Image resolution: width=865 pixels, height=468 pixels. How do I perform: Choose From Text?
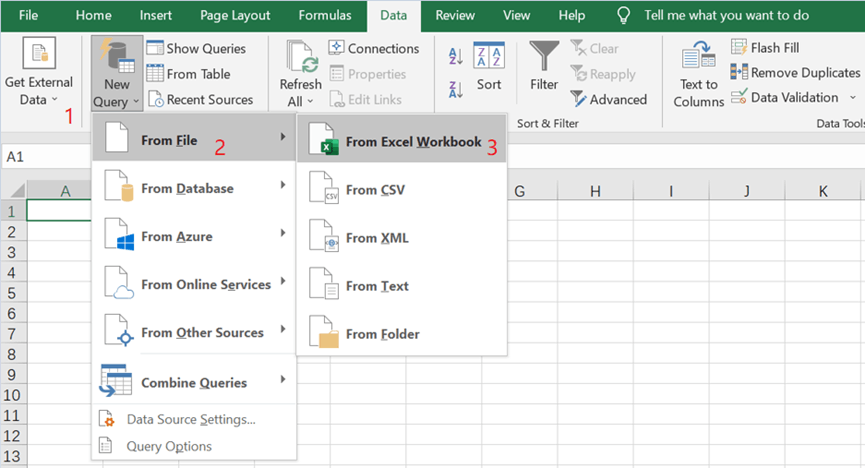(x=402, y=285)
